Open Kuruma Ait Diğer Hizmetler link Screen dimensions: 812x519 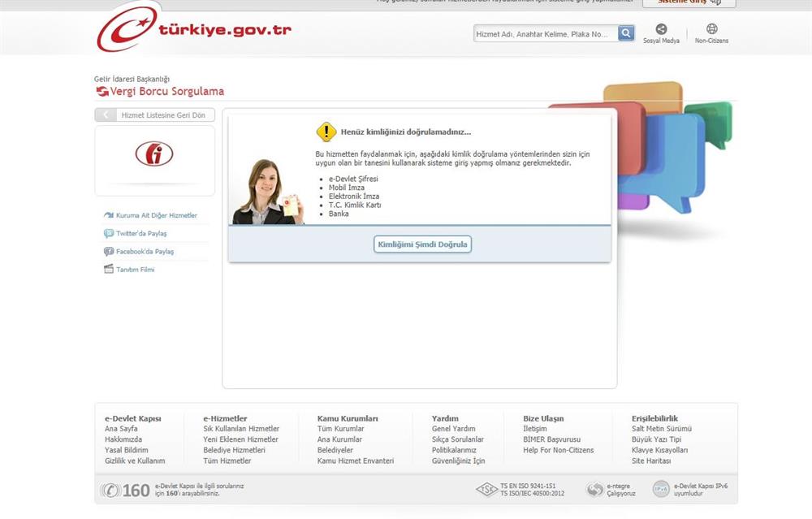tap(157, 215)
